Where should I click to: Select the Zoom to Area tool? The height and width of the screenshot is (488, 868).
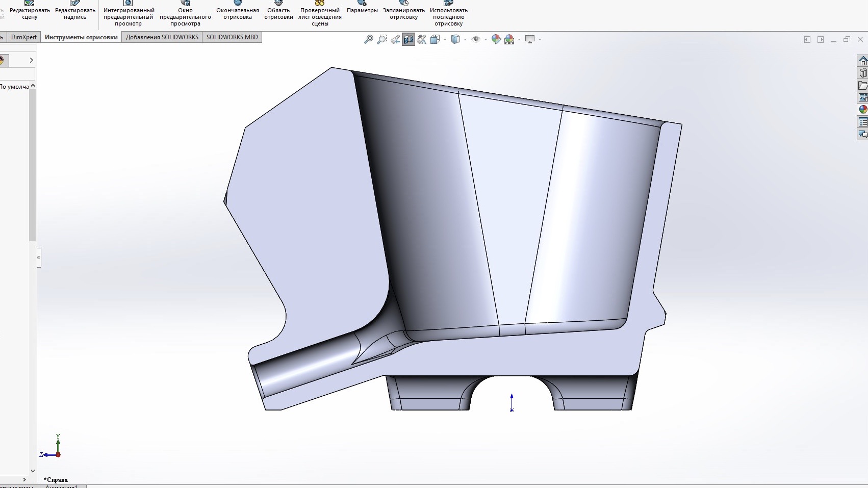381,39
